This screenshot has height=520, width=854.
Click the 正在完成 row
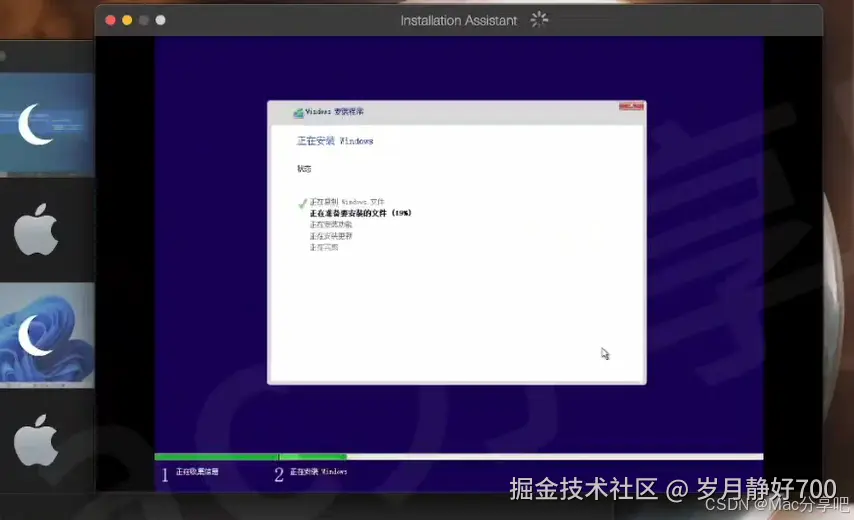[x=324, y=247]
